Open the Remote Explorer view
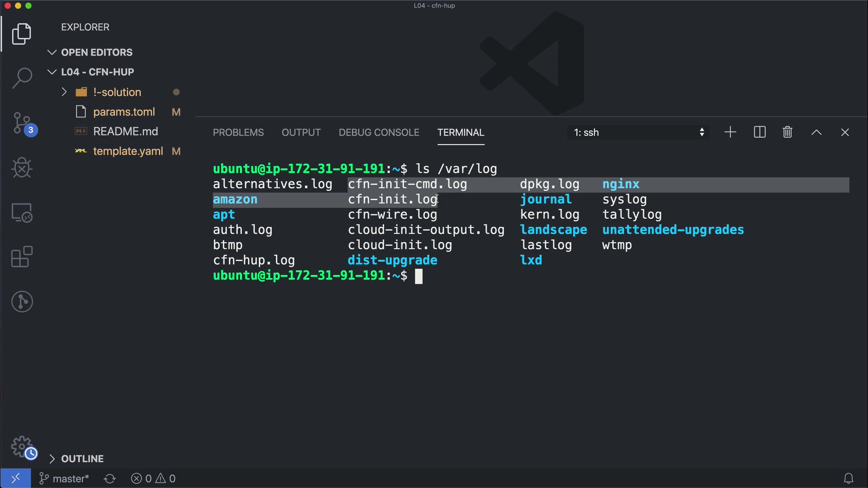 click(x=22, y=212)
